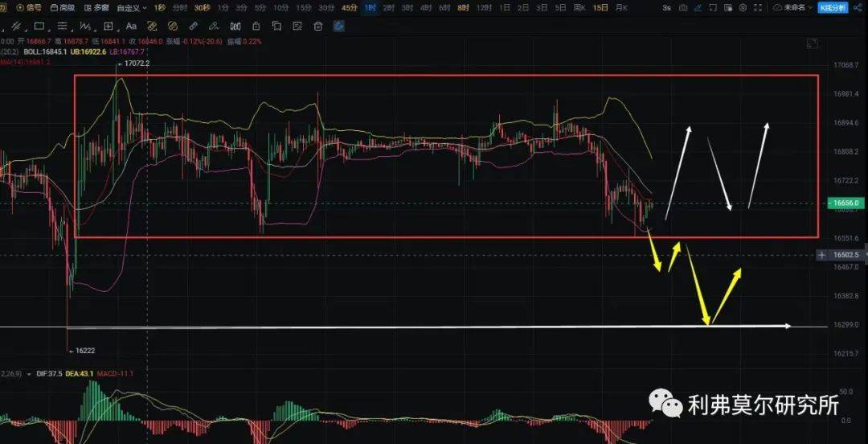Select the ruler measure tool
Screen dimensions: 868x444
pos(193,26)
